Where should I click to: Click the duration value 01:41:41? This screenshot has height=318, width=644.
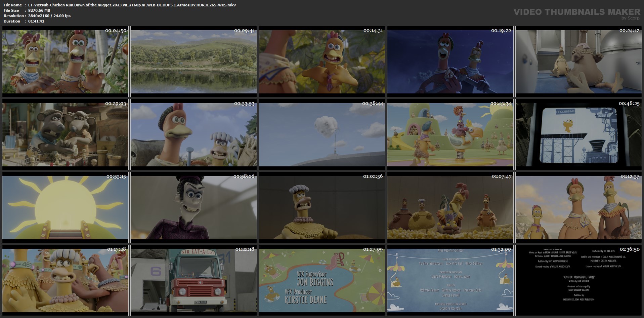pyautogui.click(x=36, y=21)
